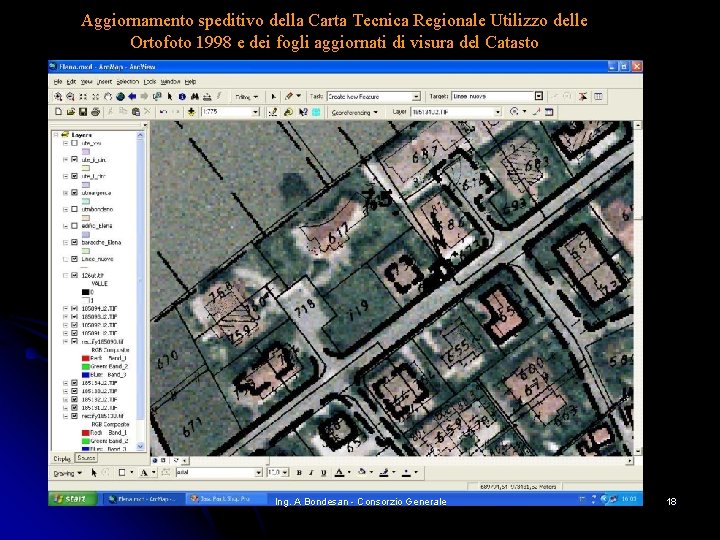The height and width of the screenshot is (540, 720).
Task: Click baracche_Elena layer color symbol
Action: tap(86, 251)
